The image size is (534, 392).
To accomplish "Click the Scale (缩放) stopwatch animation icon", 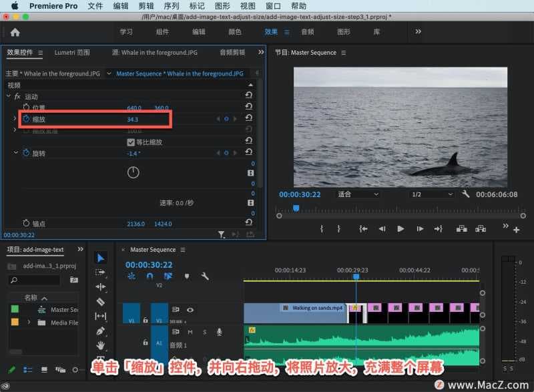I will [x=27, y=119].
